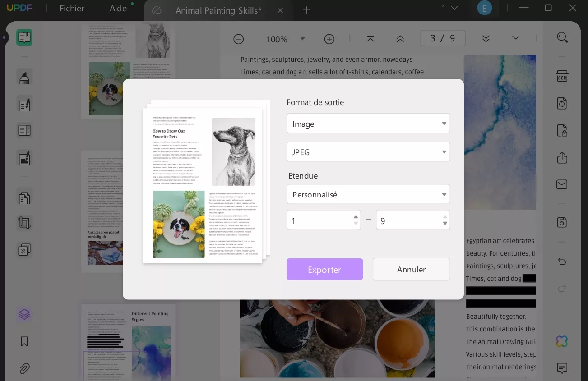Screen dimensions: 588x381
Task: Click the UPDF logo
Action: point(19,8)
